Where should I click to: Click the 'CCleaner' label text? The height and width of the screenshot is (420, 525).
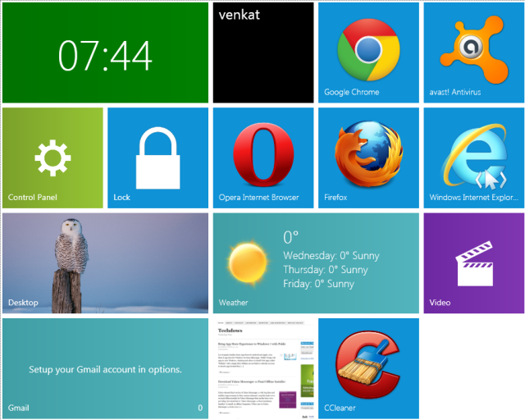click(340, 408)
